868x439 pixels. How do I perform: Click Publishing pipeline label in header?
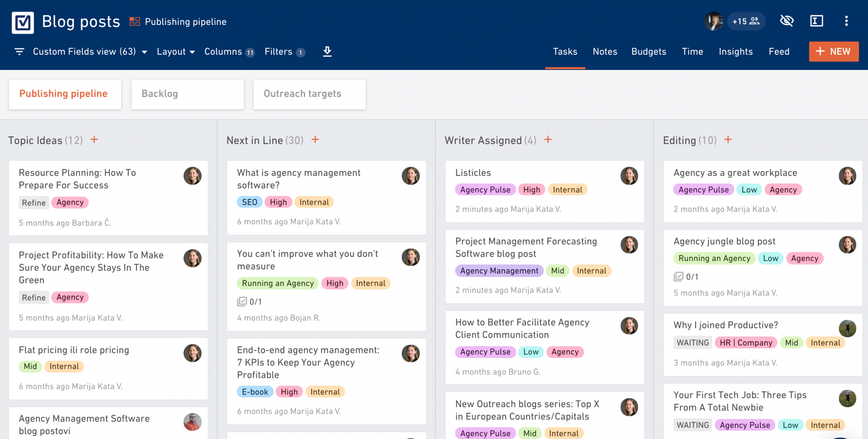click(x=186, y=22)
